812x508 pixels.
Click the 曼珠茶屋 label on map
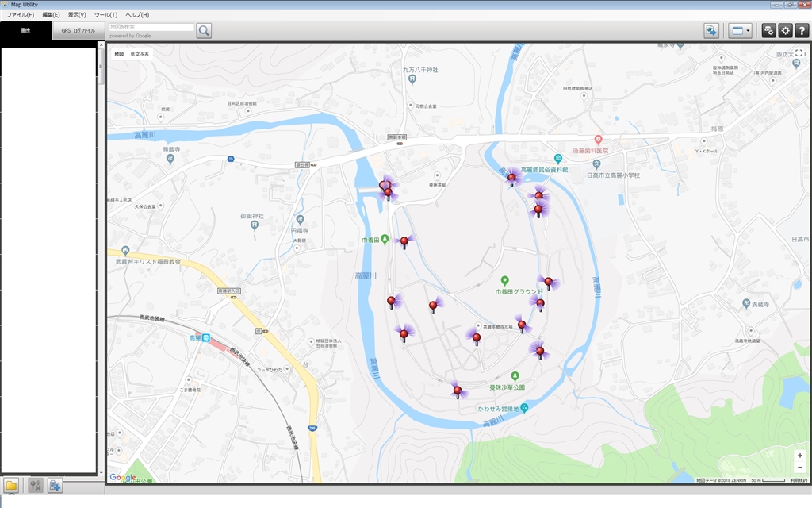(437, 185)
